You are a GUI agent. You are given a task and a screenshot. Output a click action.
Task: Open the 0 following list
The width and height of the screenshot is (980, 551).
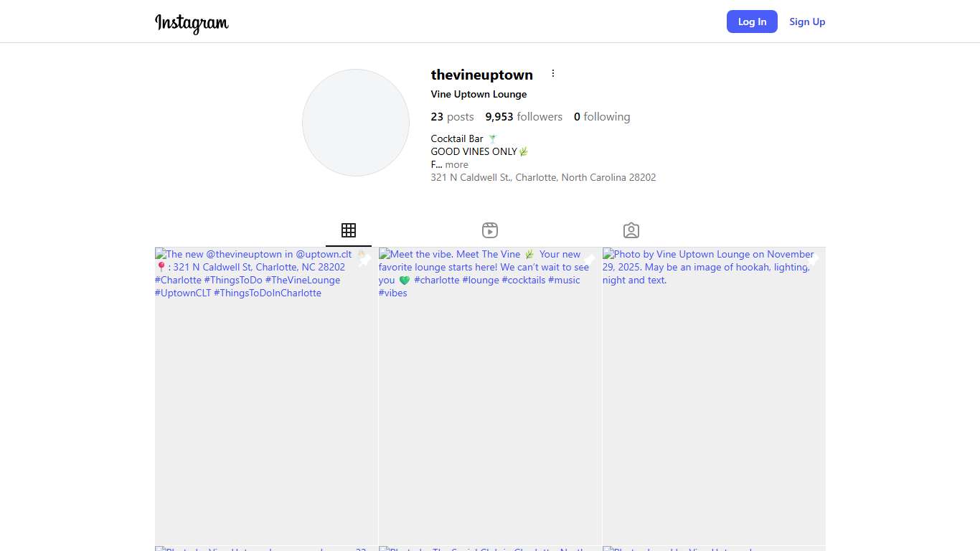click(602, 117)
